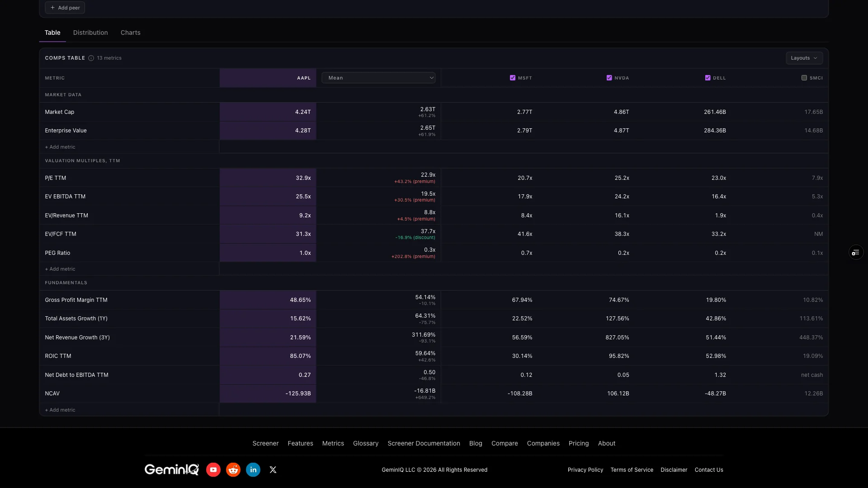The image size is (868, 488).
Task: Click the P/E TTM metric label
Action: point(56,178)
